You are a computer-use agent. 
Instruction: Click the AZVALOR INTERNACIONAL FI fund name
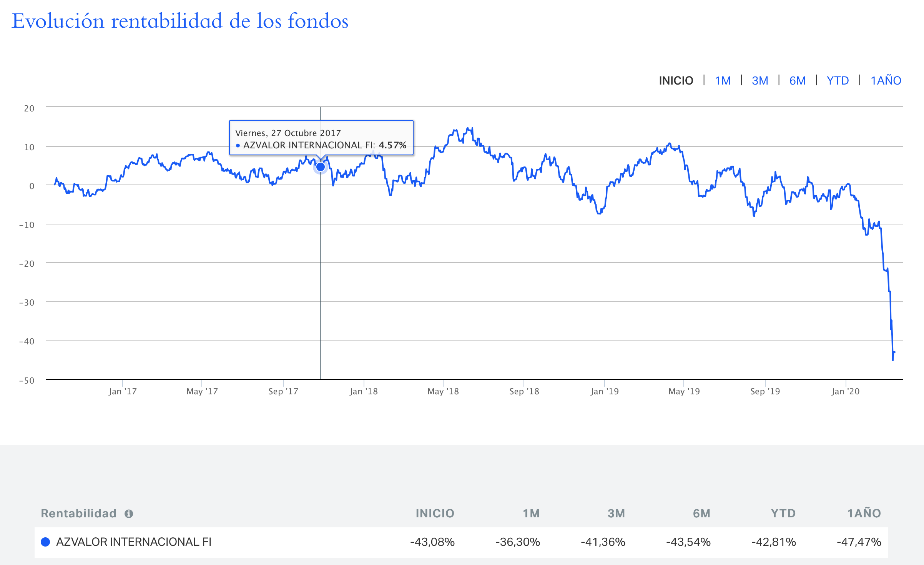[x=134, y=542]
